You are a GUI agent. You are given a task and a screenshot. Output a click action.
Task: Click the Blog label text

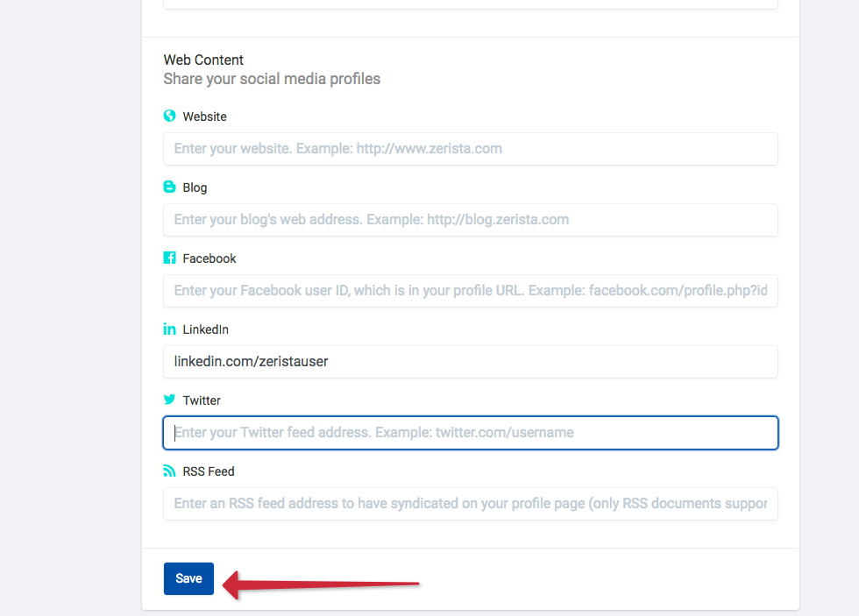tap(195, 188)
